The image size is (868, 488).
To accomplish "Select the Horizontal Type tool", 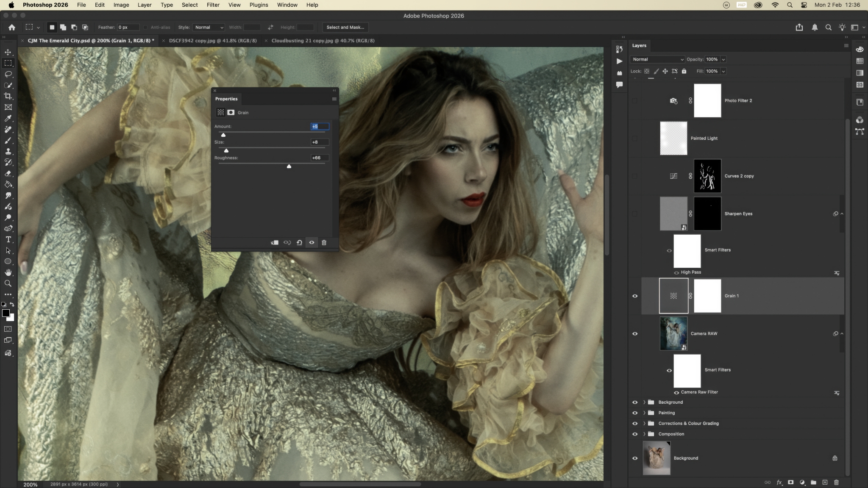I will pos(8,239).
